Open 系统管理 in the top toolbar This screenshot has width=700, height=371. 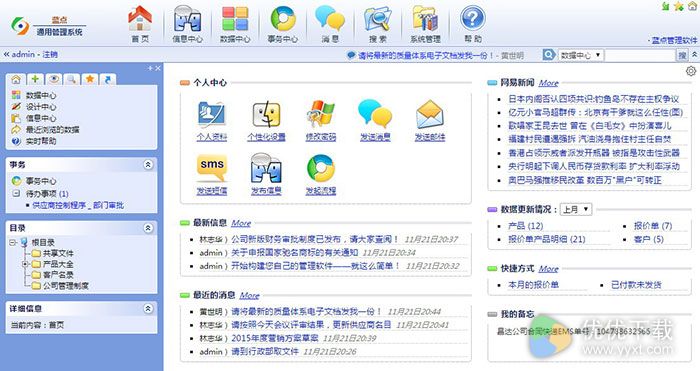coord(425,24)
